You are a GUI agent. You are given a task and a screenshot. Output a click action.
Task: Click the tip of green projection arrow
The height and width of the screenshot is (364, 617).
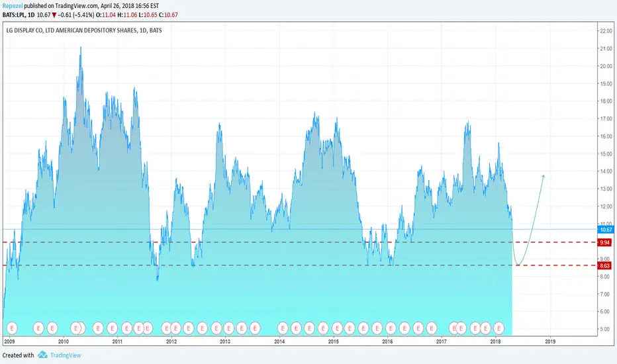(544, 175)
